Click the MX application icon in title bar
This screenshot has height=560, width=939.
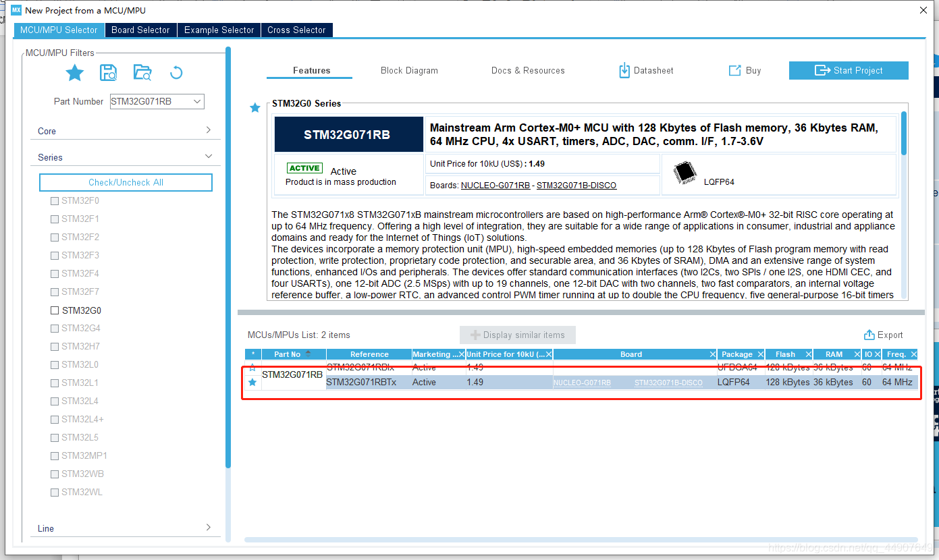tap(16, 10)
